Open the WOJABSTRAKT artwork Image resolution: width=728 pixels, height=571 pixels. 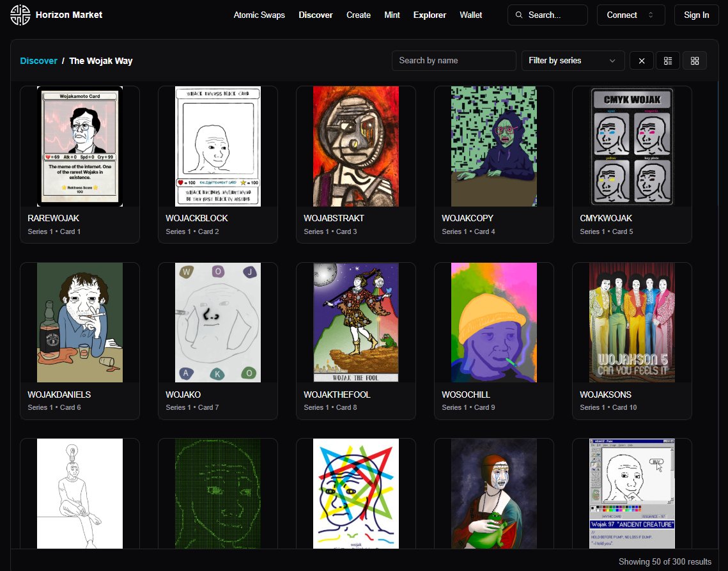pos(355,146)
